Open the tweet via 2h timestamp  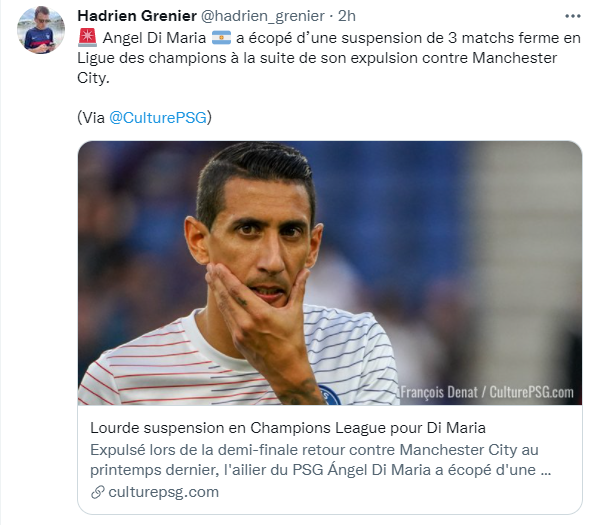coord(347,16)
